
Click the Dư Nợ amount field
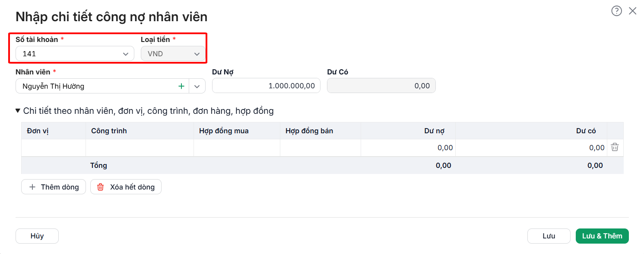point(266,86)
